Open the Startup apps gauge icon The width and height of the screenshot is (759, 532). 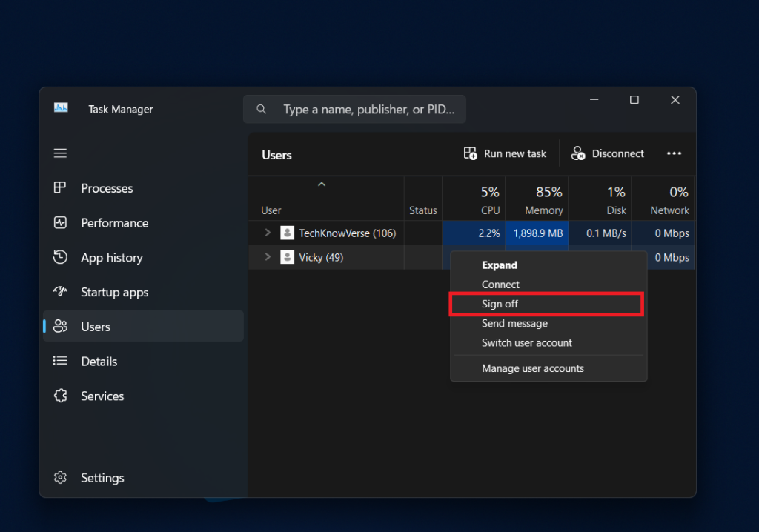pos(61,292)
